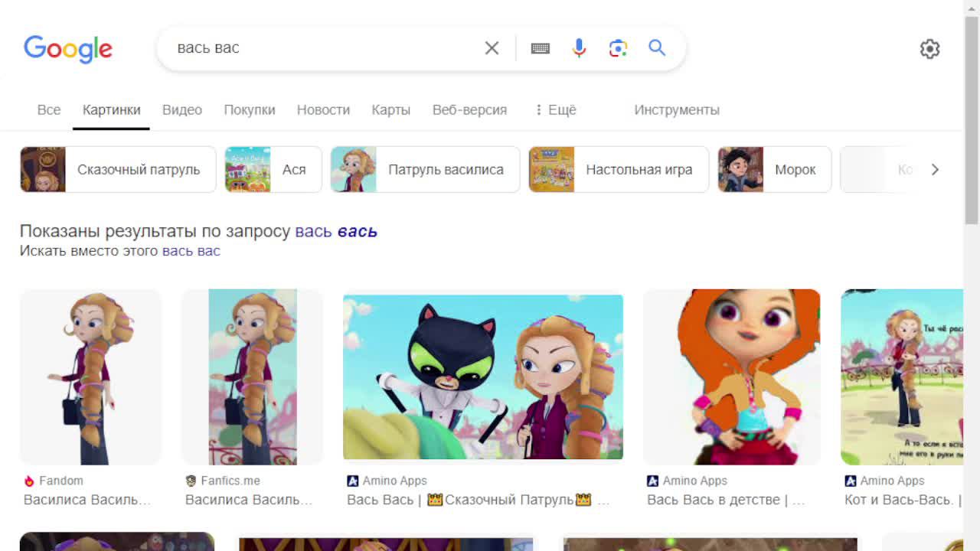Search instead for вась вас link
This screenshot has width=980, height=551.
pos(191,251)
